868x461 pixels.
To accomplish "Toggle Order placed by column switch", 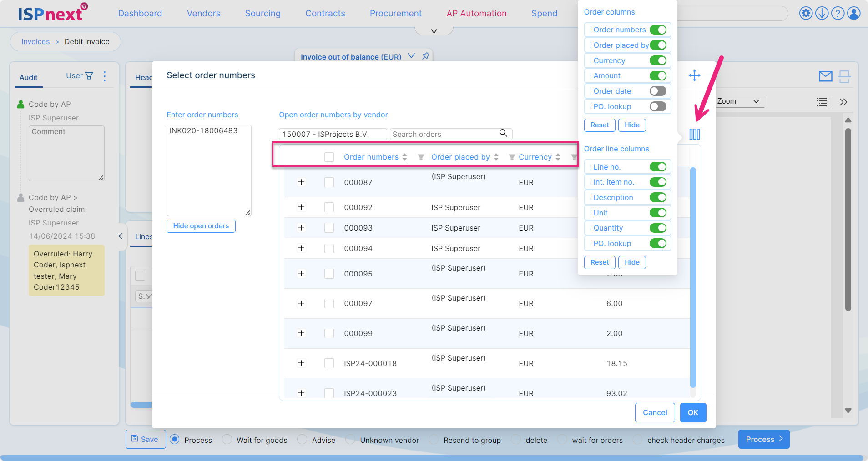I will coord(658,45).
